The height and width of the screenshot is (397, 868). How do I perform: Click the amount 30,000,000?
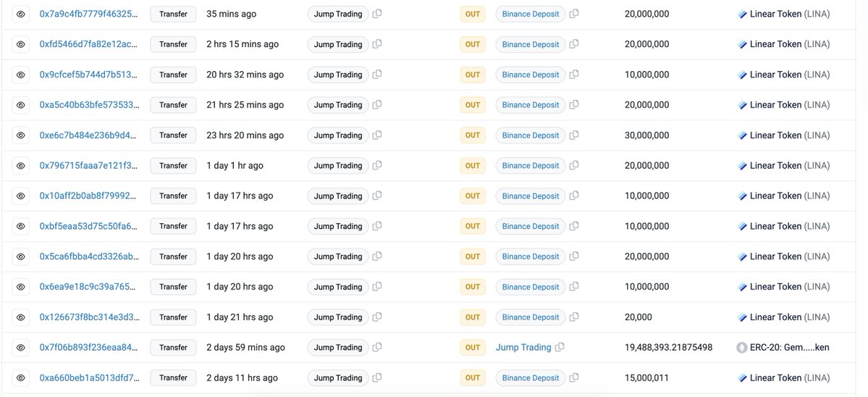646,135
